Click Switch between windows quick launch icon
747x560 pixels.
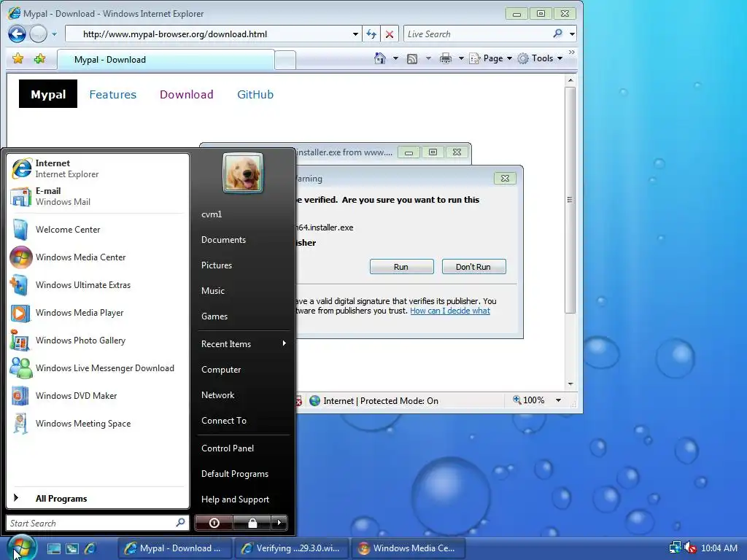tap(72, 548)
